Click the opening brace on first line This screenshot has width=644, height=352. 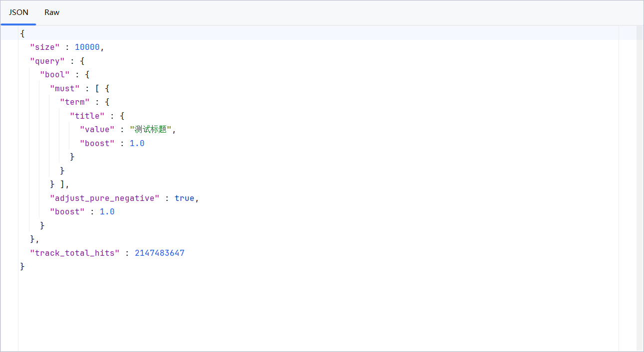pos(22,33)
